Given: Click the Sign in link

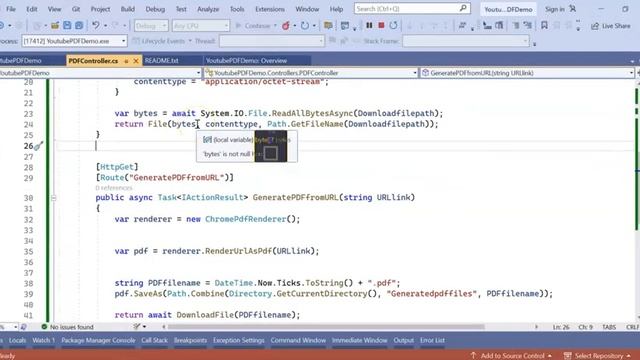Looking at the screenshot, I should point(555,9).
